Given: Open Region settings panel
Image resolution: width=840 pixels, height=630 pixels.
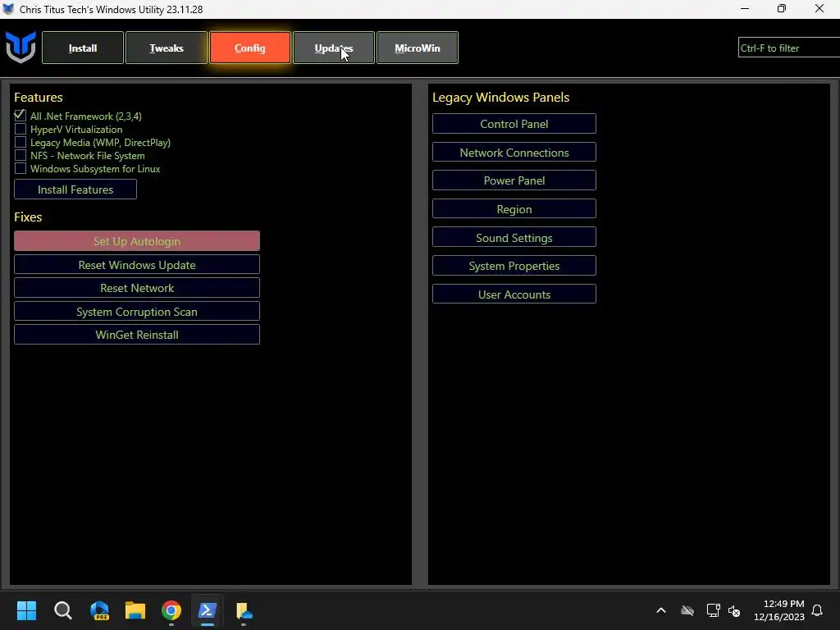Looking at the screenshot, I should [x=514, y=209].
